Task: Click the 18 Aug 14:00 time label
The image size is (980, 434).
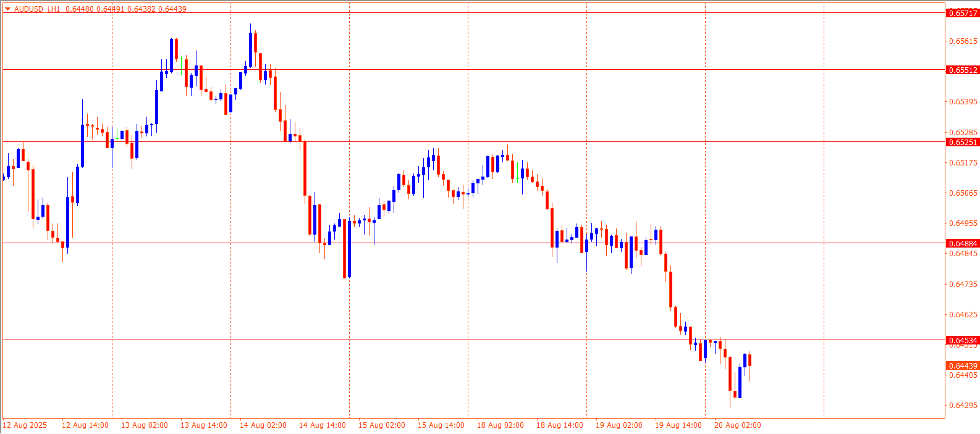Action: click(560, 425)
